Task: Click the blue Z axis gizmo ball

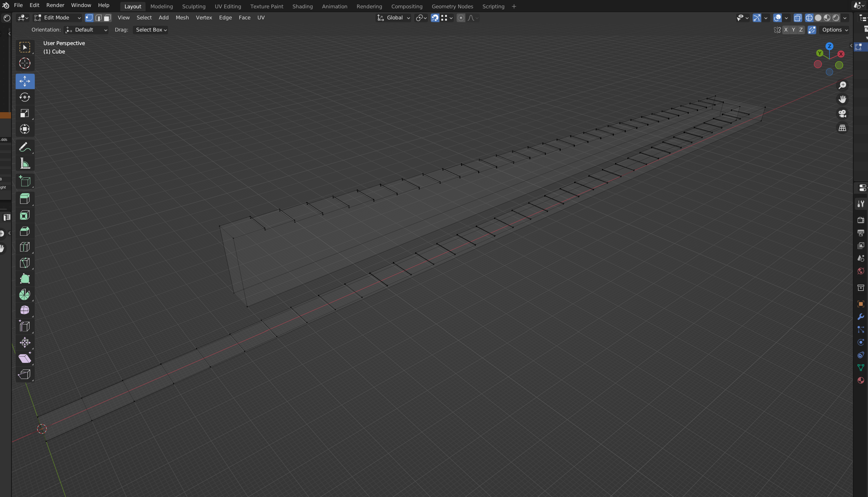Action: click(x=829, y=46)
